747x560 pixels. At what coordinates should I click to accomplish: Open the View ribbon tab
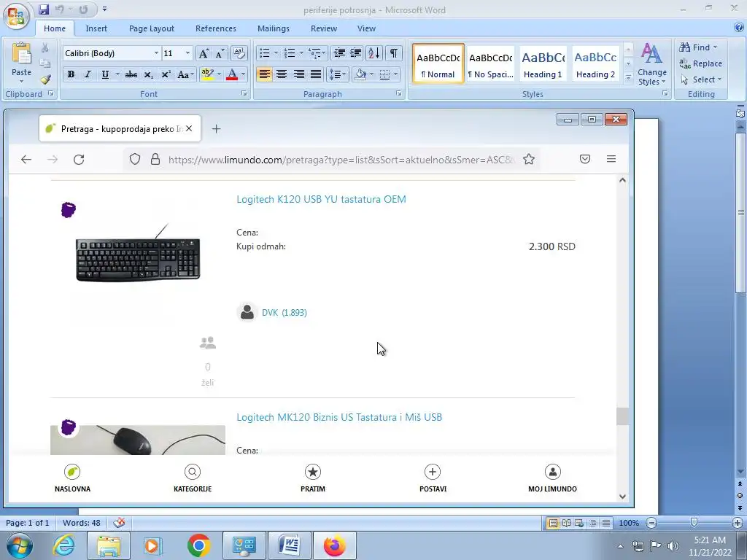366,28
